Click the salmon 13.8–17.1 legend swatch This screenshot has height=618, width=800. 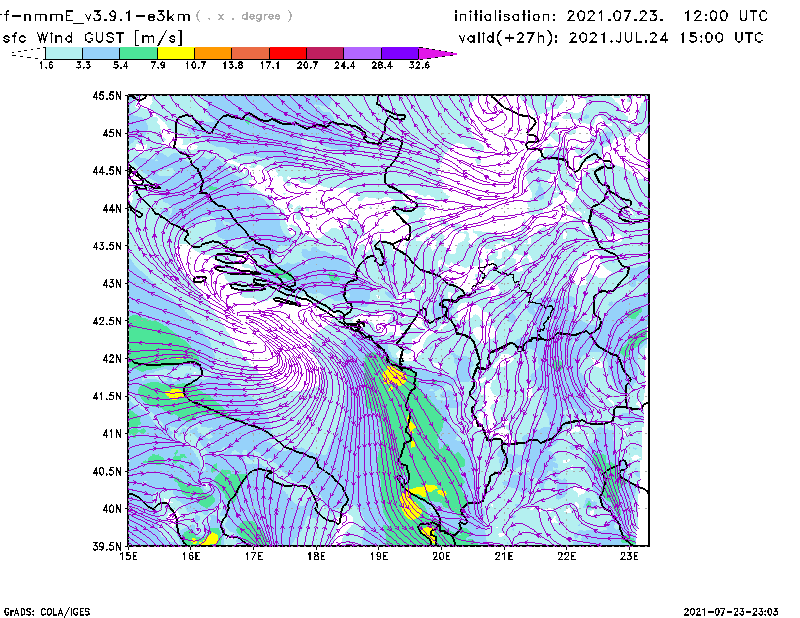pyautogui.click(x=251, y=53)
